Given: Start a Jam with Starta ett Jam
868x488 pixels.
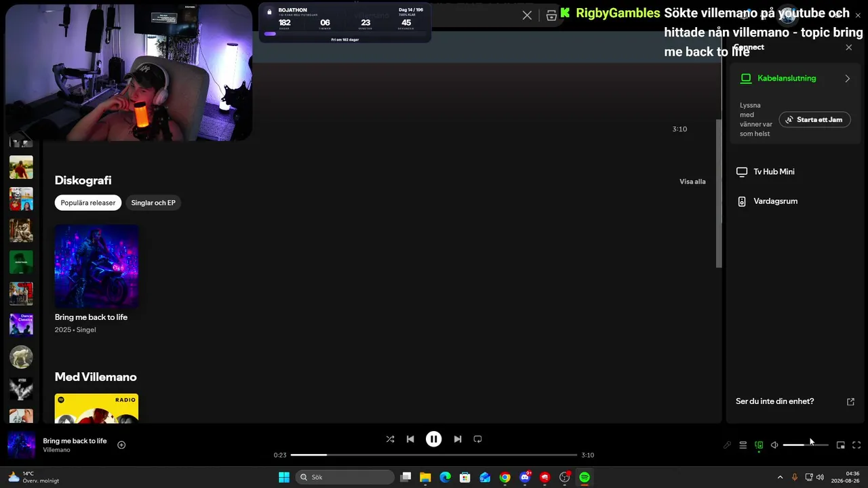Looking at the screenshot, I should [814, 120].
